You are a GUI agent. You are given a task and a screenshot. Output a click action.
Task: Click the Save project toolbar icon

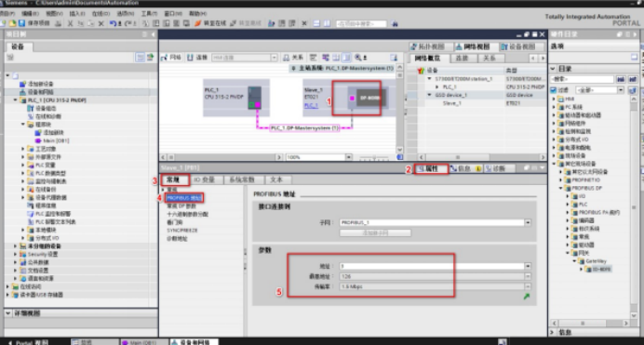(22, 23)
